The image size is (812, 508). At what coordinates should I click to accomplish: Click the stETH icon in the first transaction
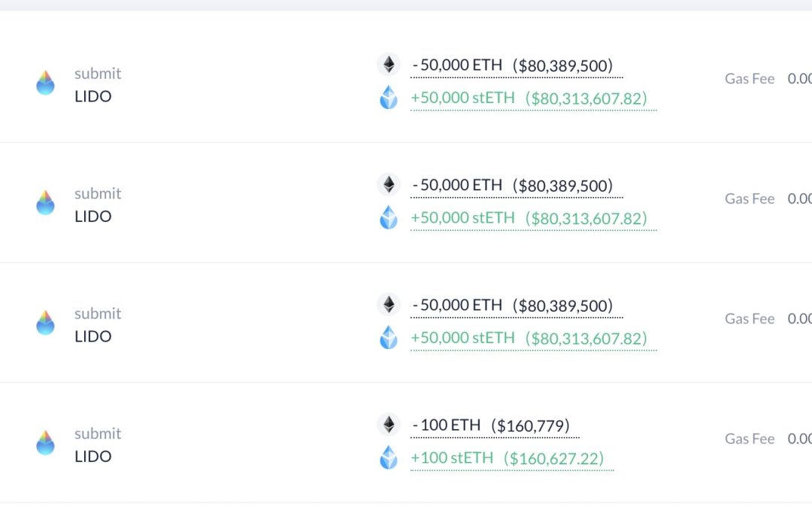click(x=389, y=97)
